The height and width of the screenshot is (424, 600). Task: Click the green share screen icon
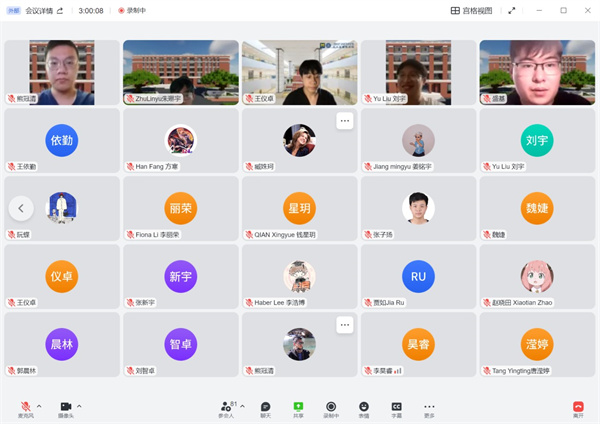(298, 407)
